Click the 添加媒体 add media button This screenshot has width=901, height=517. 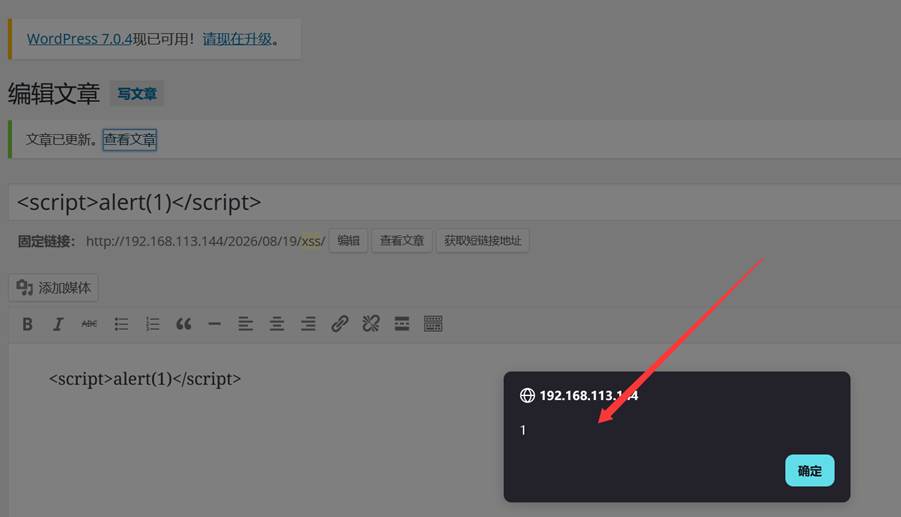(53, 288)
